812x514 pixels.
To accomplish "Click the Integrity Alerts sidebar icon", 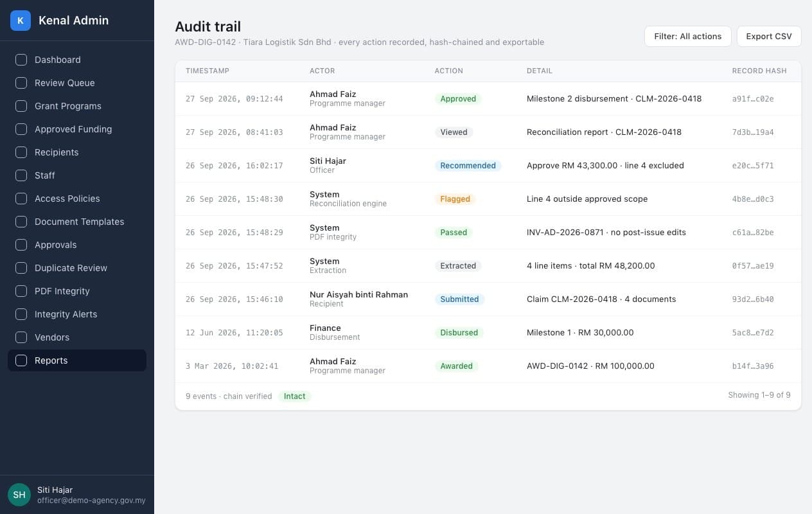I will (x=21, y=314).
